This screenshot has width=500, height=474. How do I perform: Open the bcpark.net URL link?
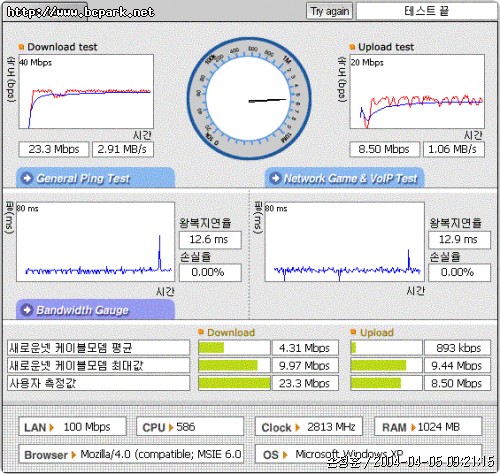pos(80,12)
